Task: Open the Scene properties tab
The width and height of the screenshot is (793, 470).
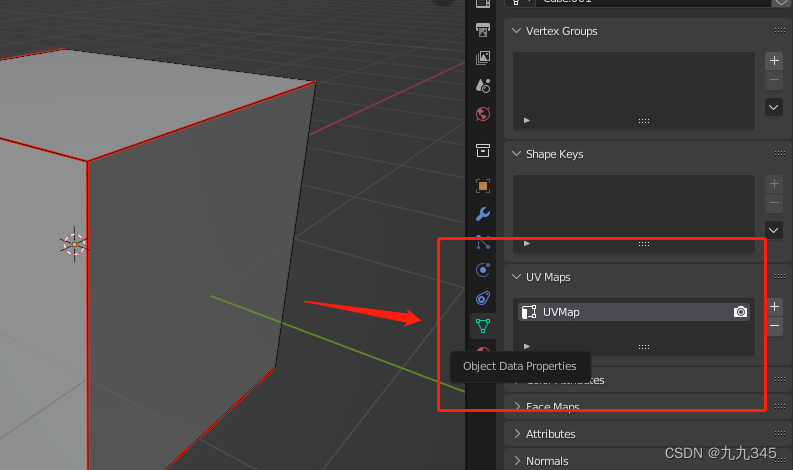Action: 483,86
